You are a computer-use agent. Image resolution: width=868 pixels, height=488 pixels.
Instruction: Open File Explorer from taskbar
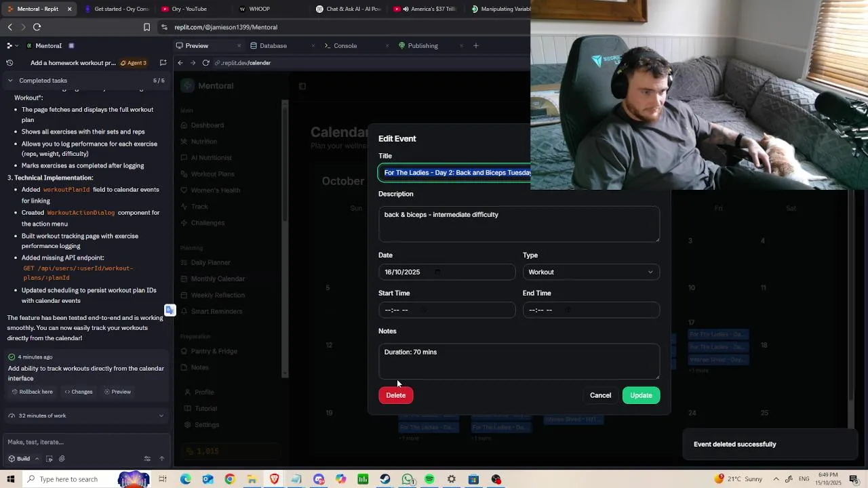coord(252,479)
